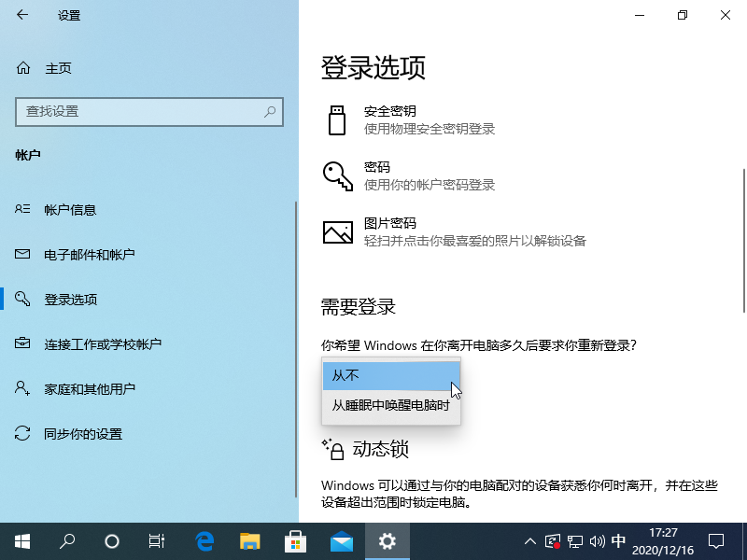747x560 pixels.
Task: Expand hidden icons in the system tray
Action: point(529,541)
